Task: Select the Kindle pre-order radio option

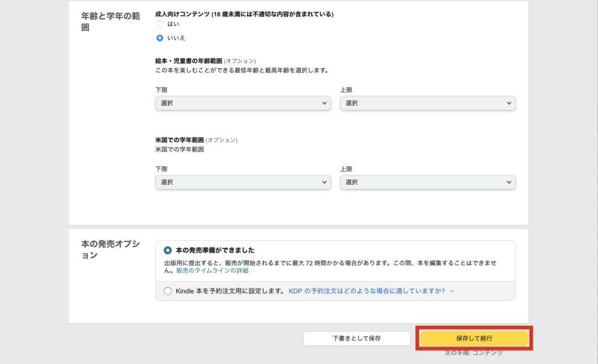Action: [168, 291]
